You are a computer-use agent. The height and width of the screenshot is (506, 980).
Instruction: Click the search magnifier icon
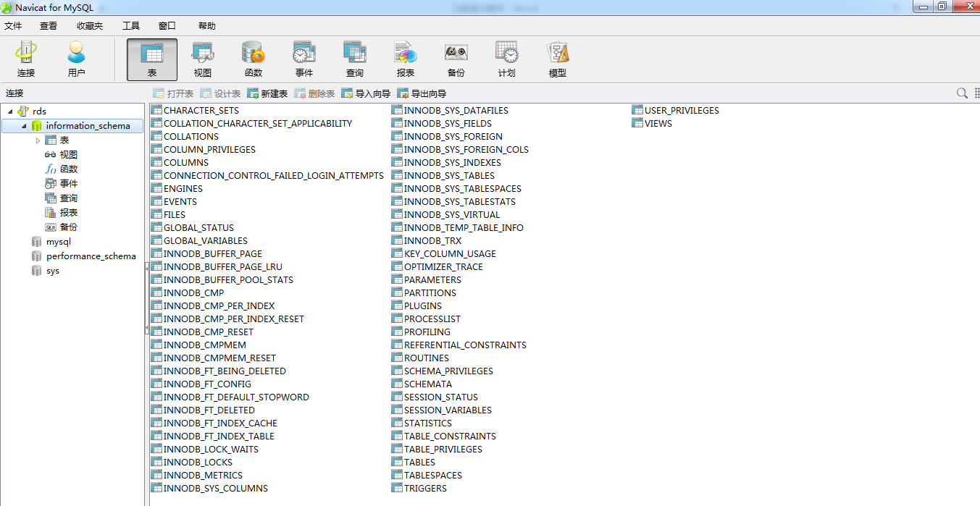tap(962, 93)
